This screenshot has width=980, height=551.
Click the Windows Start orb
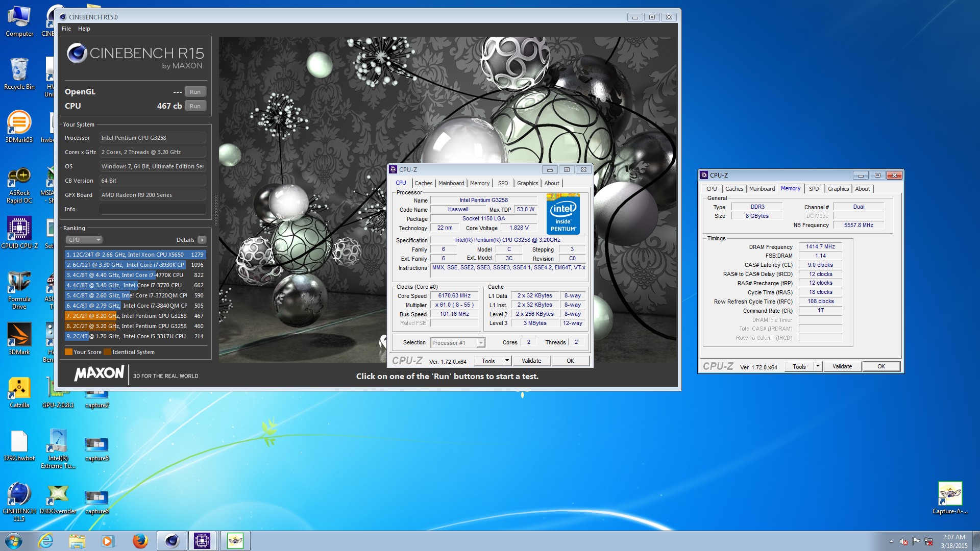(14, 541)
